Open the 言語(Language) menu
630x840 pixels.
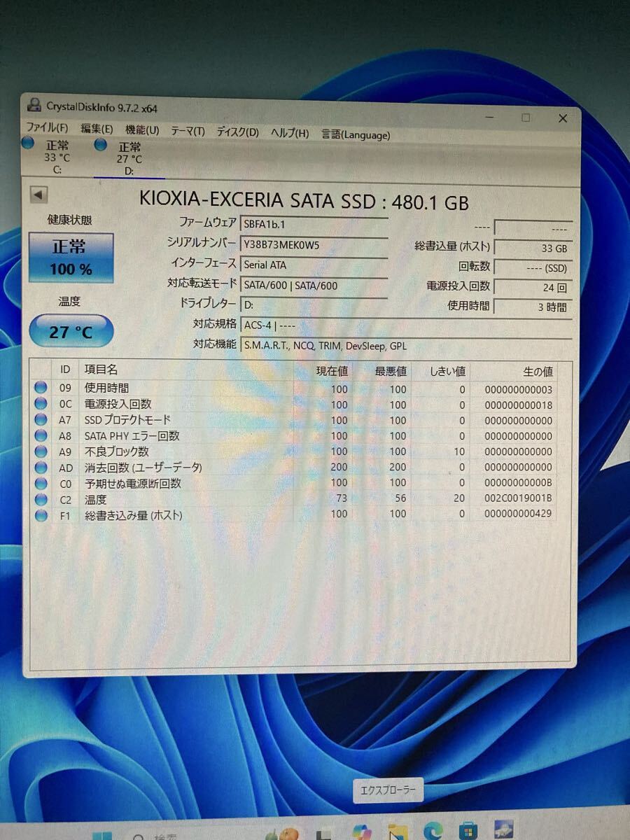(356, 134)
